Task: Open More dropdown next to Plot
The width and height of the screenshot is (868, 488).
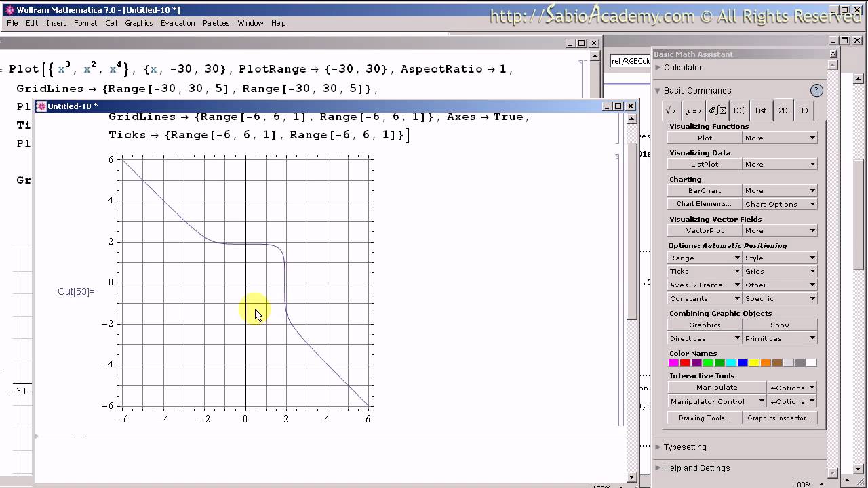Action: point(780,138)
